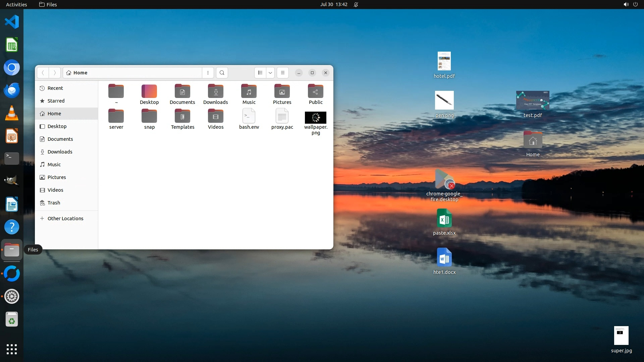Viewport: 644px width, 362px height.
Task: Open Starred in the sidebar
Action: [x=56, y=101]
